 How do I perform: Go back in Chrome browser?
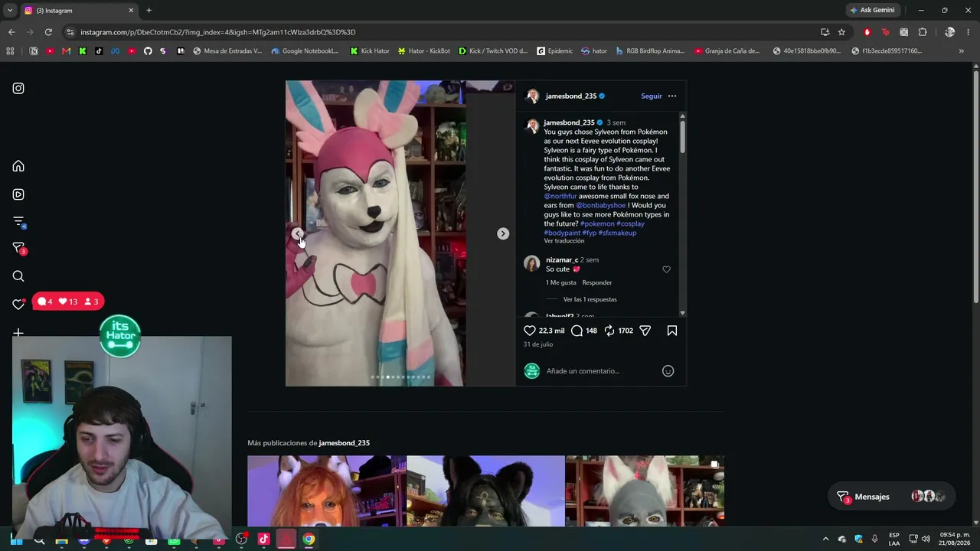(11, 32)
